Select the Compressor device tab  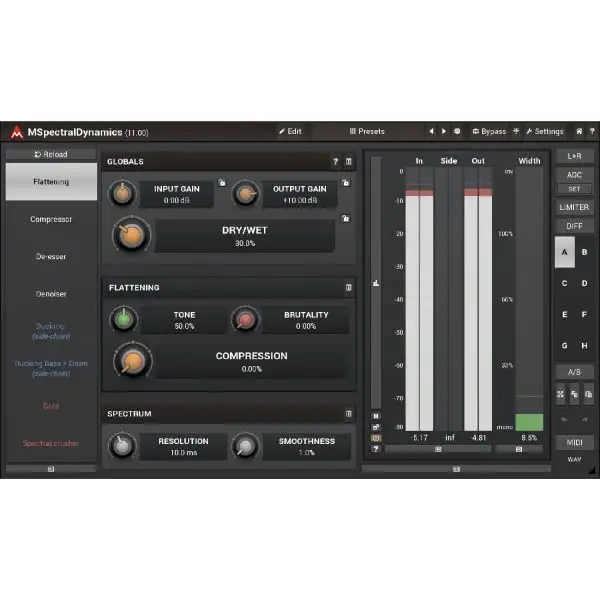tap(51, 218)
